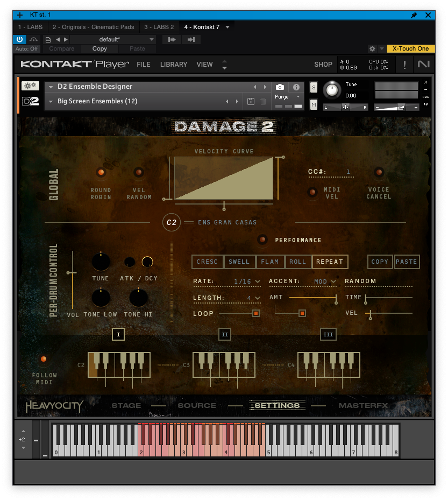Screen dimensions: 448x500
Task: Switch to the 3 - LABS 2 tab
Action: pos(159,27)
